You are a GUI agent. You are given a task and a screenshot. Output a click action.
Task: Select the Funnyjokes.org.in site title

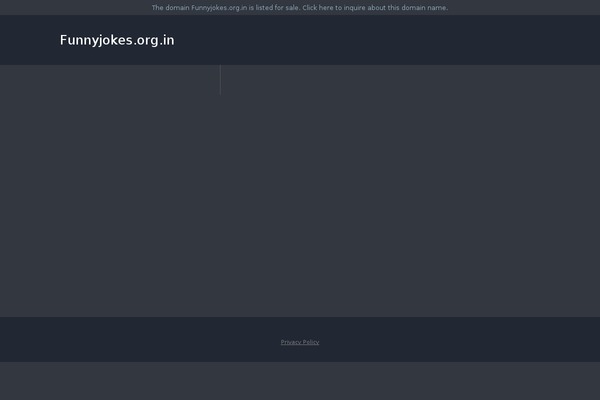pyautogui.click(x=117, y=40)
